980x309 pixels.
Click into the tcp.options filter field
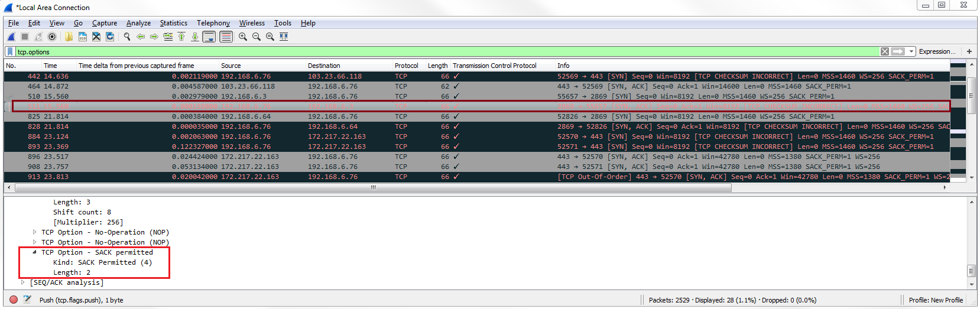pos(447,51)
